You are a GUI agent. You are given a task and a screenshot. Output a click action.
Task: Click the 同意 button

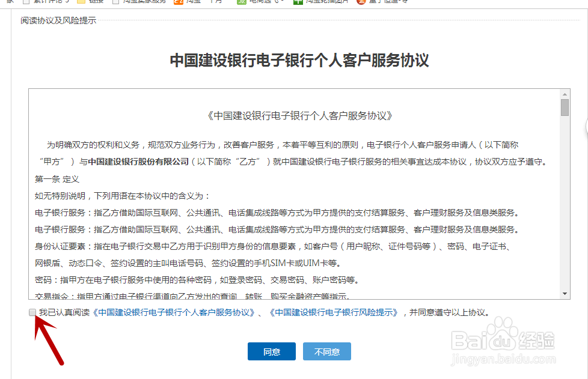[x=272, y=351]
